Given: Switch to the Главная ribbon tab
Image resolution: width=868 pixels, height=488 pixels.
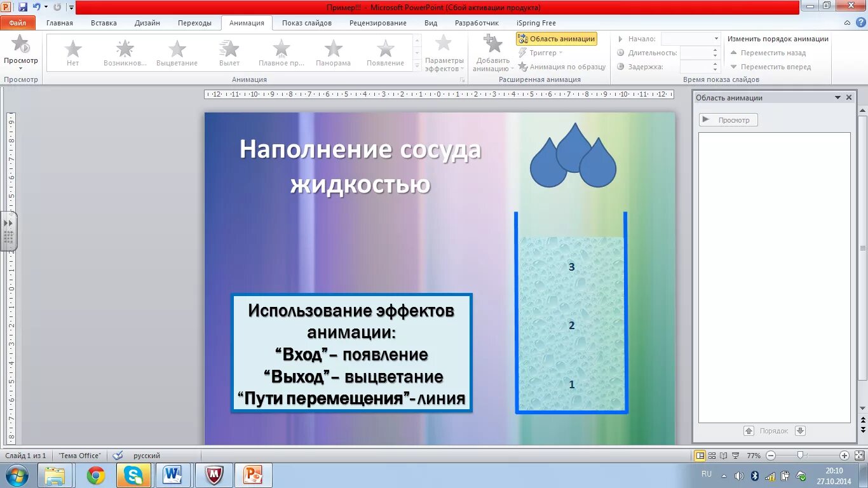Looking at the screenshot, I should point(60,23).
